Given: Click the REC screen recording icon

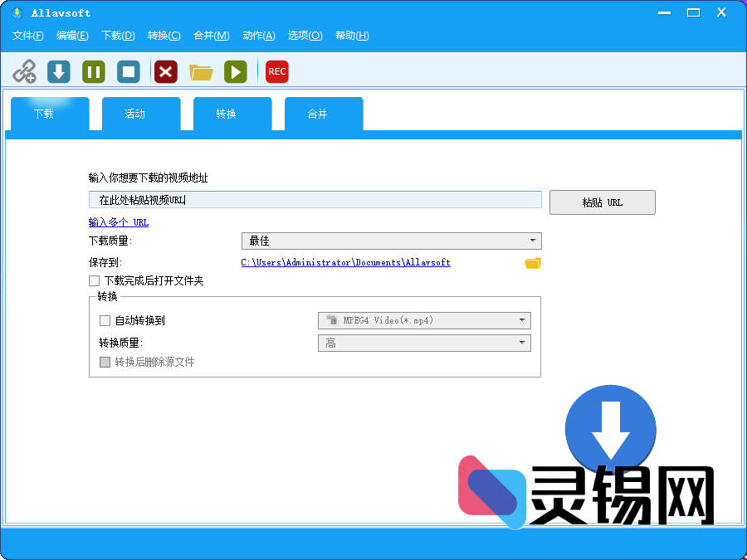Looking at the screenshot, I should click(x=276, y=71).
